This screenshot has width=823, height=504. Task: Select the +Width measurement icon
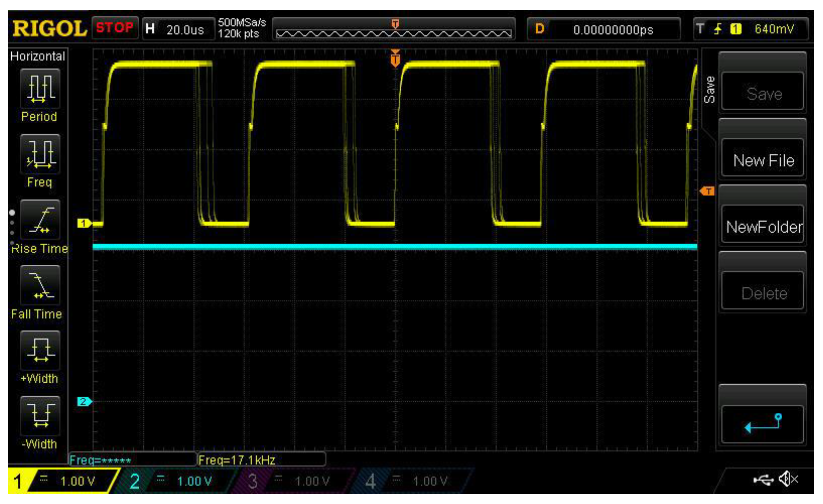click(40, 351)
